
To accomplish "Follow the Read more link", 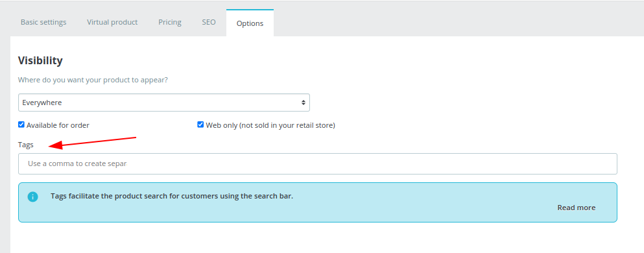I will tap(577, 208).
